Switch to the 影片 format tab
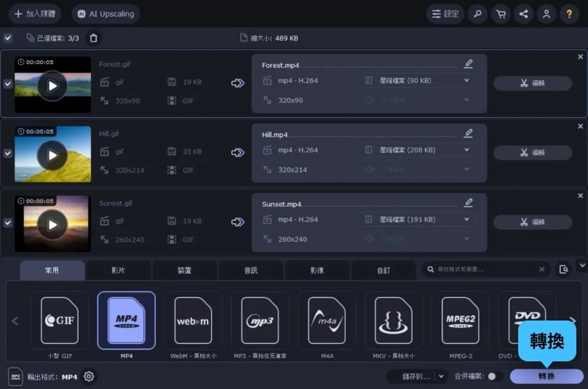The width and height of the screenshot is (588, 389). (x=118, y=270)
